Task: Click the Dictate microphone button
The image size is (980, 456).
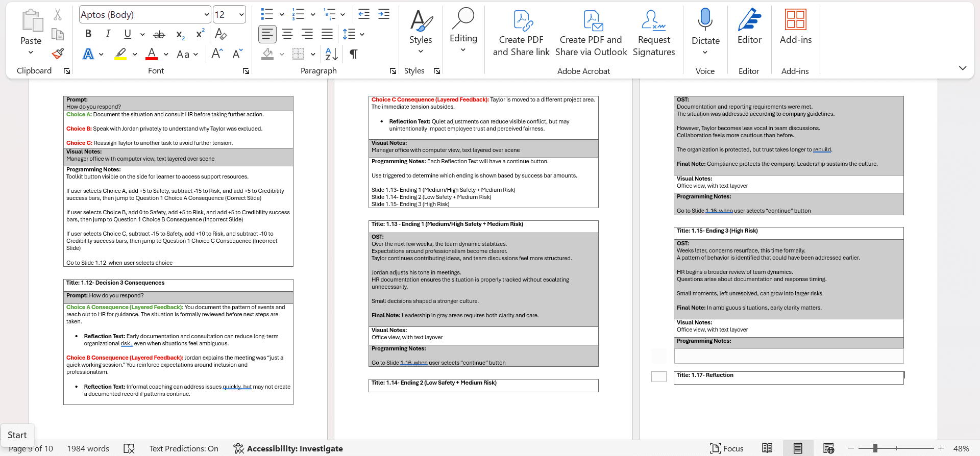Action: pos(705,32)
